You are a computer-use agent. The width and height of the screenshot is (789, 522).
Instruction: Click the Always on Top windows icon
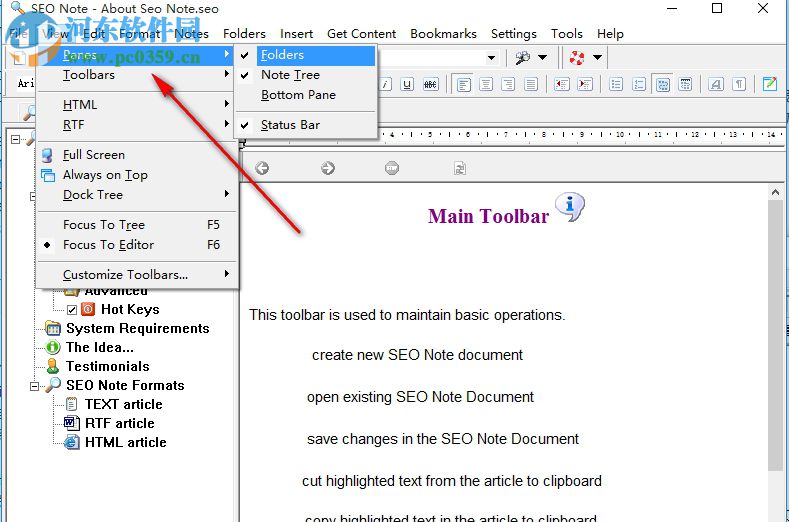point(47,175)
